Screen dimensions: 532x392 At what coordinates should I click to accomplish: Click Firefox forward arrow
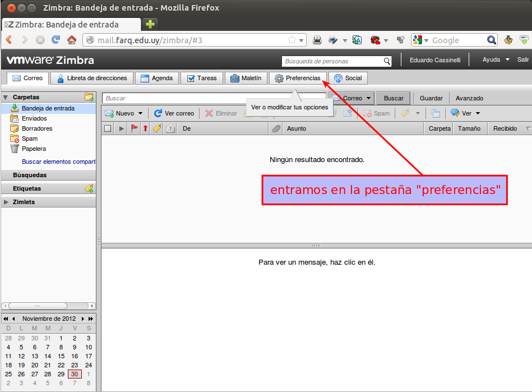[25, 40]
